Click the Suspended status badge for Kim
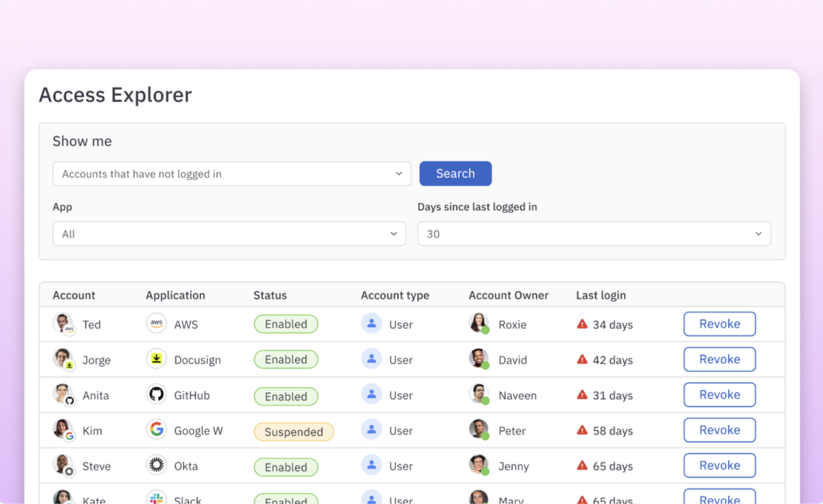The width and height of the screenshot is (823, 504). (294, 432)
